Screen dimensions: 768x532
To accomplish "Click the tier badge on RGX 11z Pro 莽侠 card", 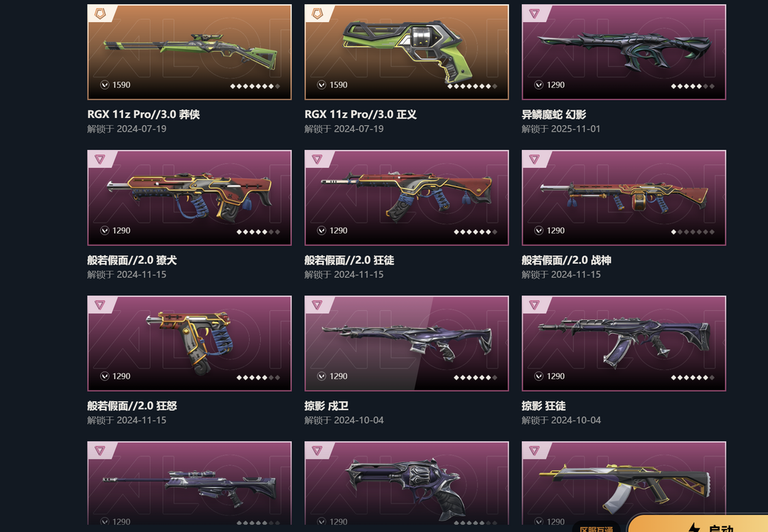I will click(x=100, y=14).
